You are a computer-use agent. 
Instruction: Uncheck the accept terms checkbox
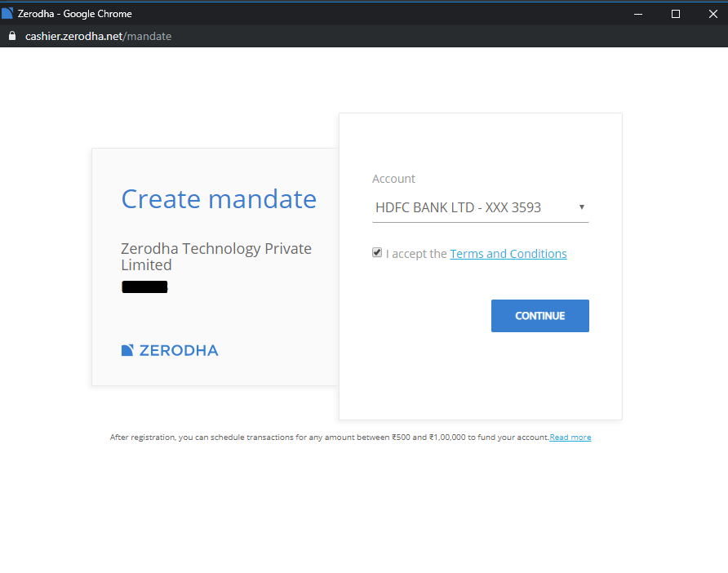coord(377,252)
